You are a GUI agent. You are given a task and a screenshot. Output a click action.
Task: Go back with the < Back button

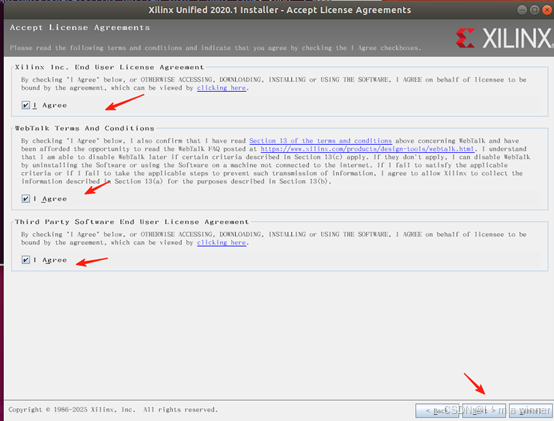[x=437, y=410]
